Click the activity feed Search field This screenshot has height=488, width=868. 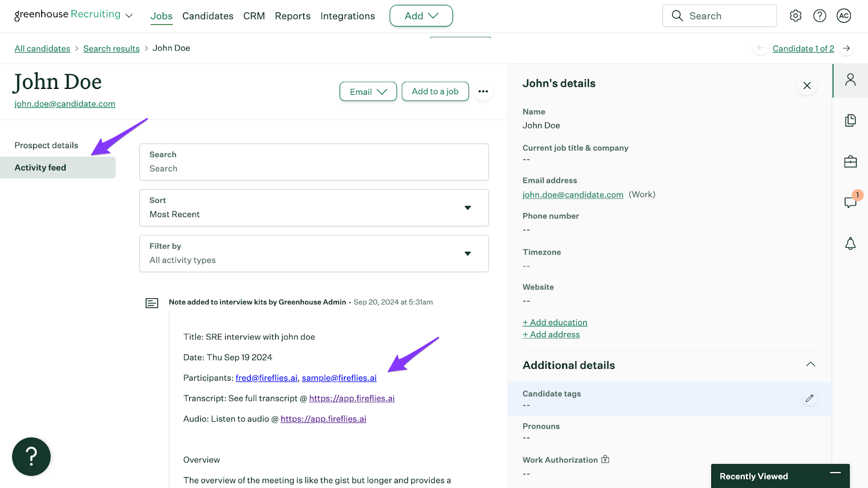click(x=314, y=168)
